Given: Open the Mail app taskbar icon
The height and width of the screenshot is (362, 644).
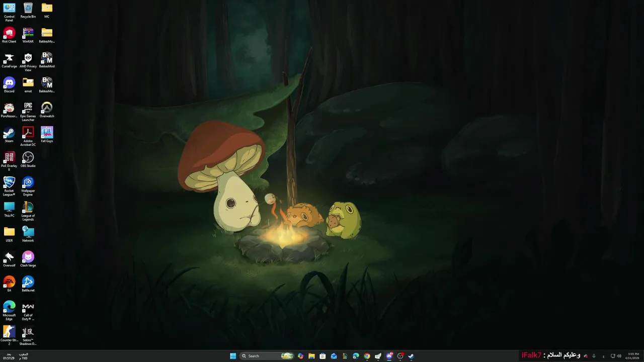Looking at the screenshot, I should pos(334,356).
